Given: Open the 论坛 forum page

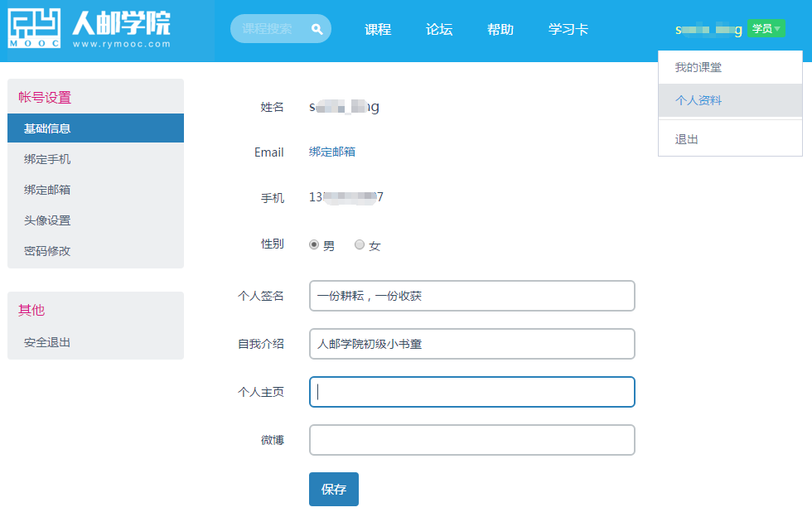Looking at the screenshot, I should [439, 27].
